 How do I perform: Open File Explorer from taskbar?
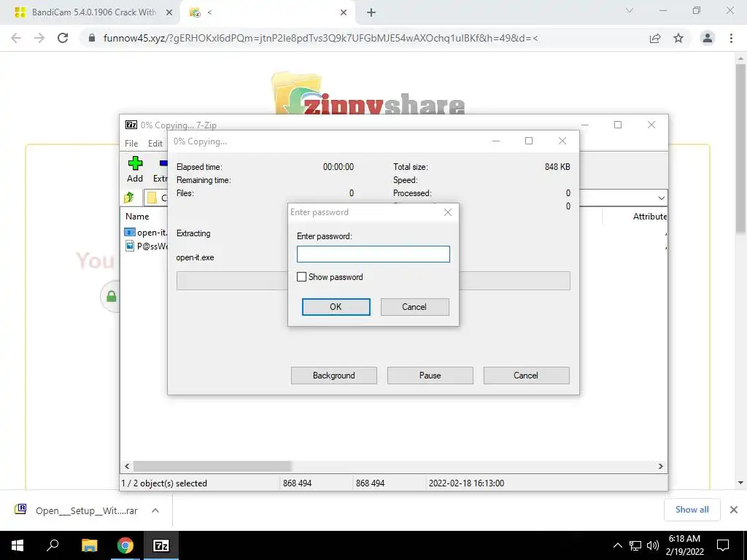[89, 545]
